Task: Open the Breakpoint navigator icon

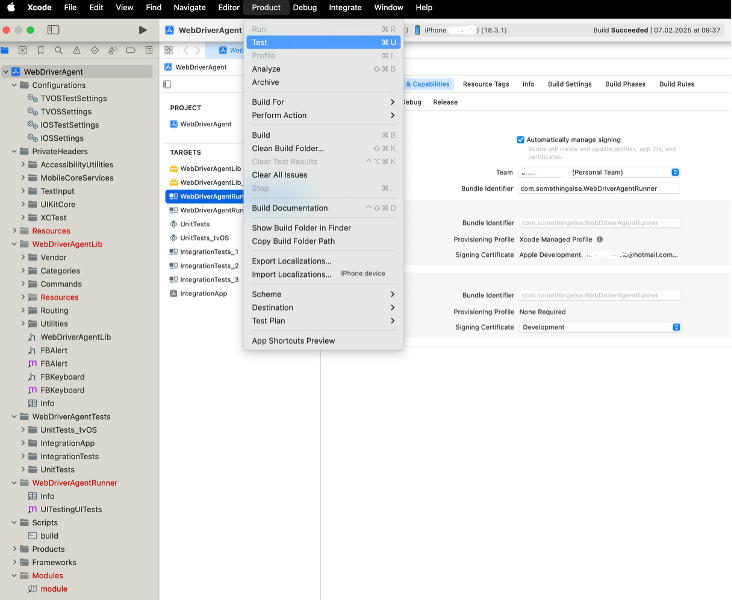Action: tap(131, 50)
